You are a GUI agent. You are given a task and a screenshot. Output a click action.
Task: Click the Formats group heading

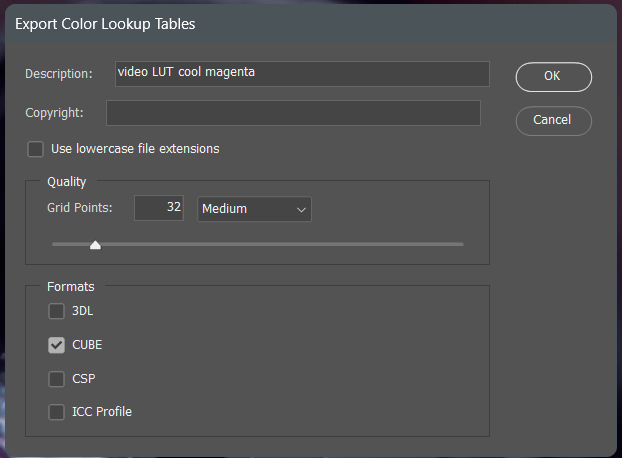[x=71, y=286]
